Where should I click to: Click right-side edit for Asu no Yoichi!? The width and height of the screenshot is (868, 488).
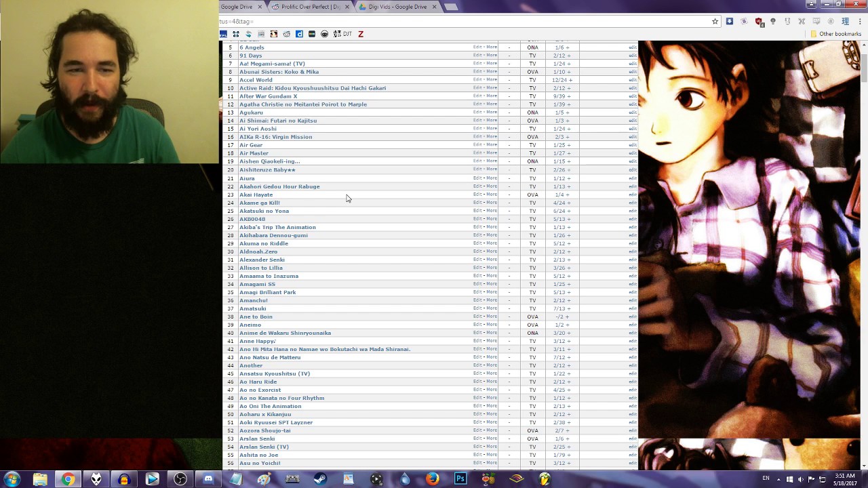[633, 463]
